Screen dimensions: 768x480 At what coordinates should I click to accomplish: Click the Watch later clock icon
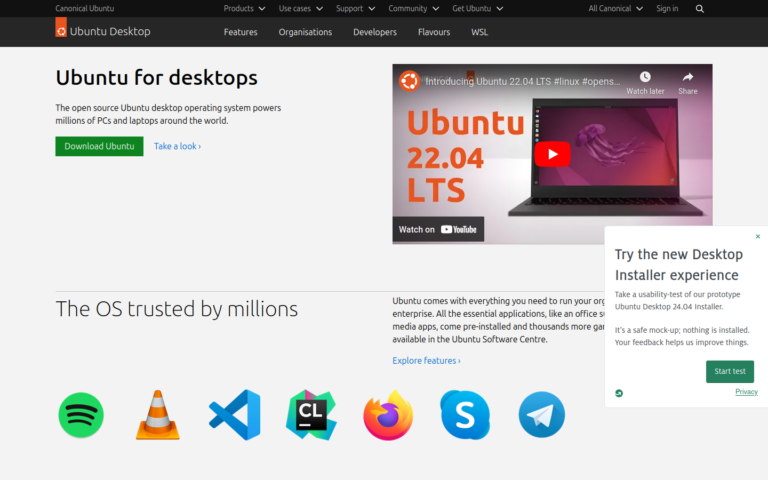[x=645, y=77]
